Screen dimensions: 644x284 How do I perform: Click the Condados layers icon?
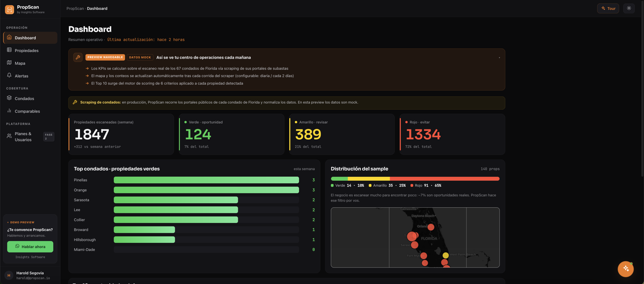pyautogui.click(x=9, y=98)
